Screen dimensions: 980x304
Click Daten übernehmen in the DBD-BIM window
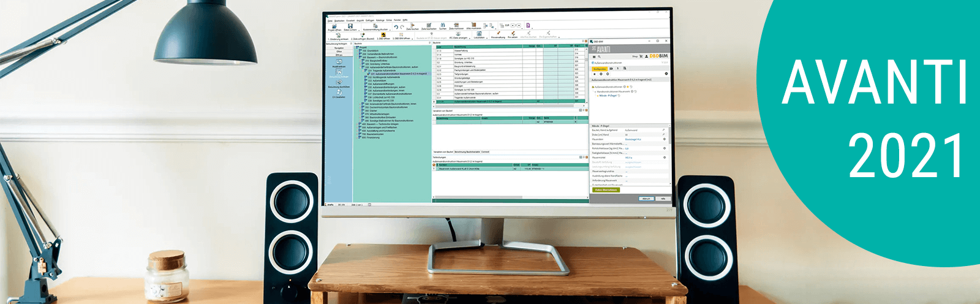606,190
